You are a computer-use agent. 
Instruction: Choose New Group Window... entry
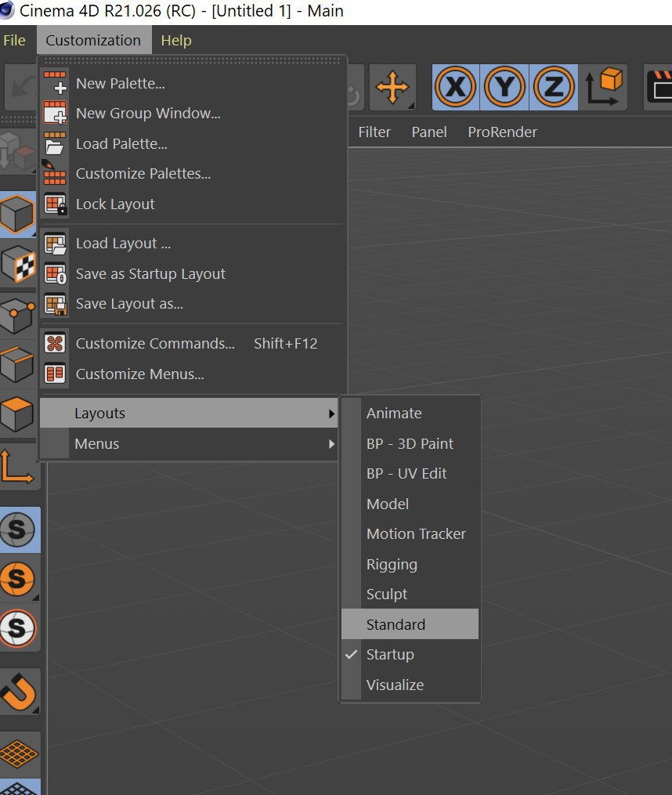tap(193, 113)
